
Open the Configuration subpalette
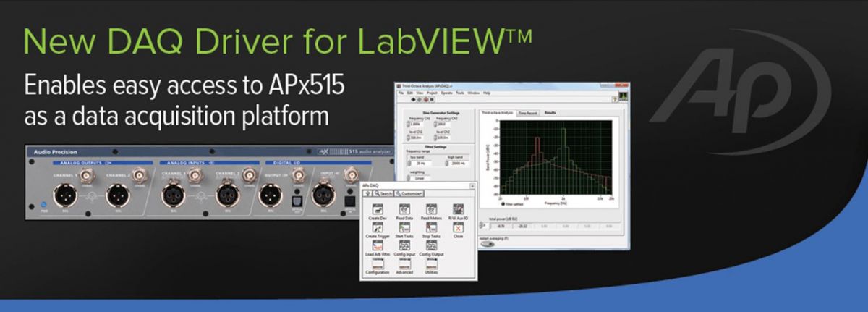378,263
